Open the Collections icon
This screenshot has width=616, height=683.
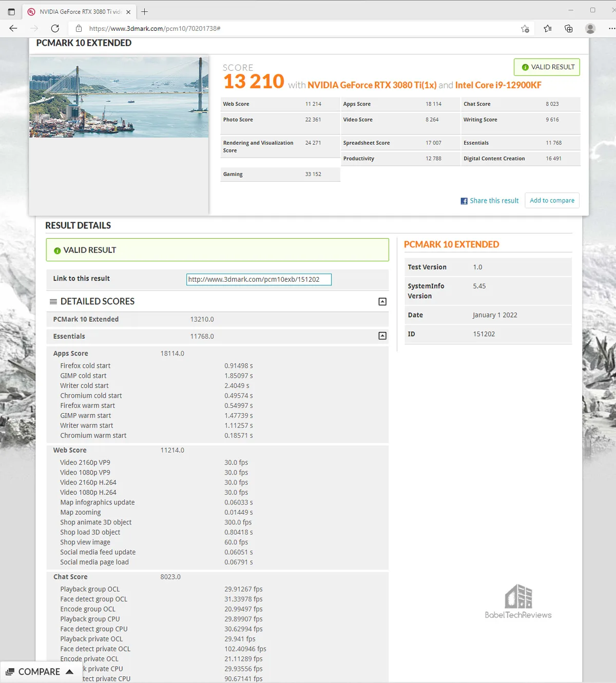tap(568, 29)
